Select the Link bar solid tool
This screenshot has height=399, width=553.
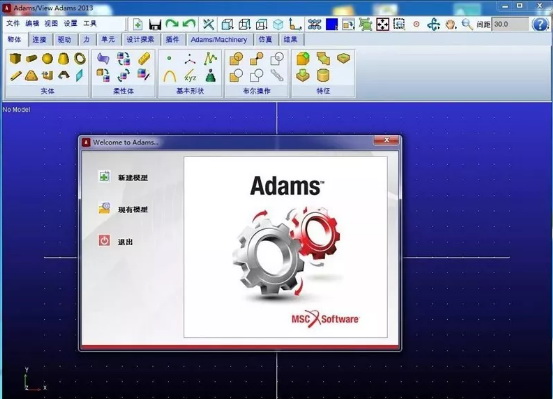(16, 75)
